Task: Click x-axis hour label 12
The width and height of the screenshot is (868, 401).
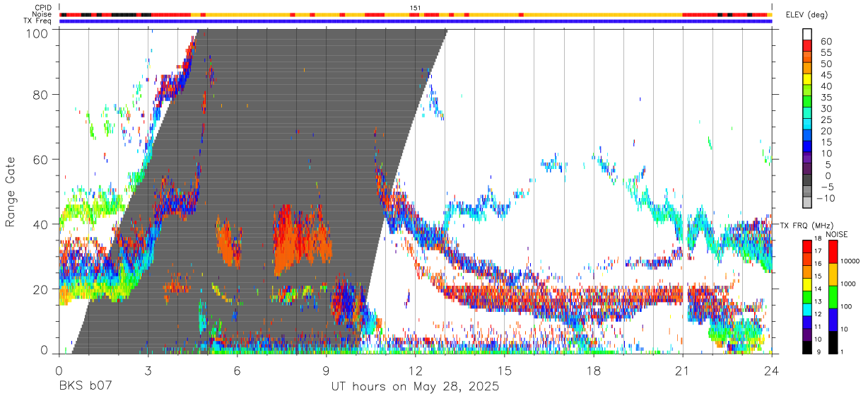Action: tap(415, 370)
